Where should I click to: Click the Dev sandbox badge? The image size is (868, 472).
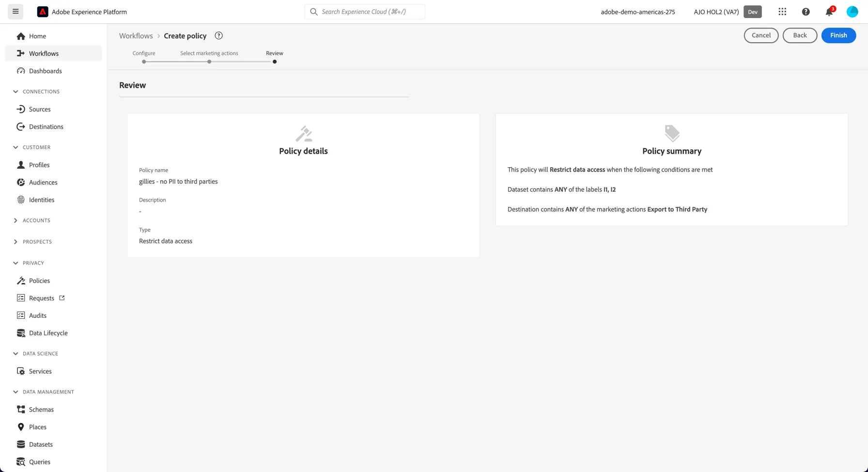click(x=753, y=12)
